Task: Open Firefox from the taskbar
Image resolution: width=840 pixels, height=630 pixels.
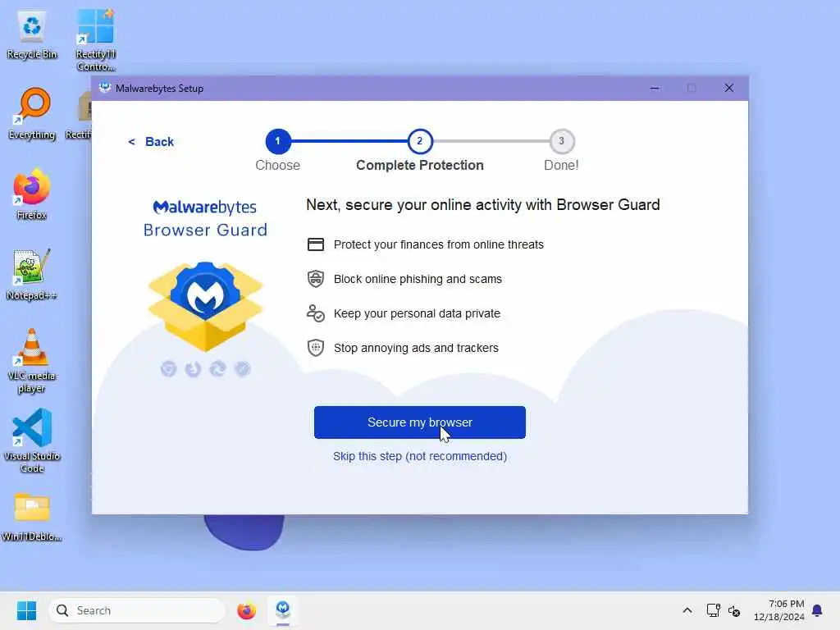Action: 246,610
